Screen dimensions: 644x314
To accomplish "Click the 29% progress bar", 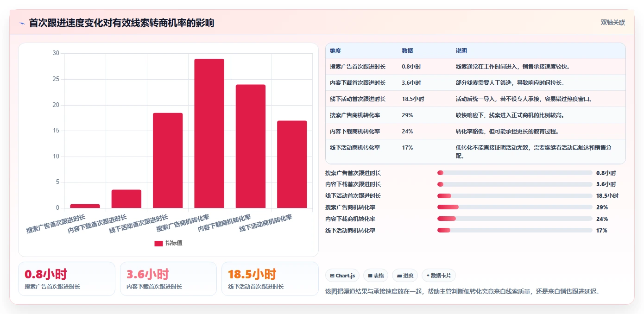I will click(x=515, y=207).
